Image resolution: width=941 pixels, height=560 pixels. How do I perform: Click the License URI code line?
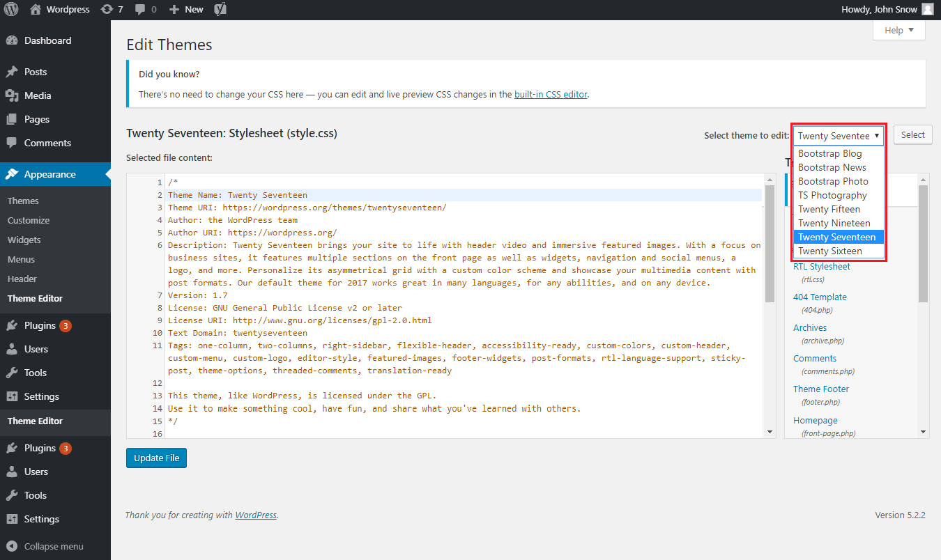pos(300,320)
